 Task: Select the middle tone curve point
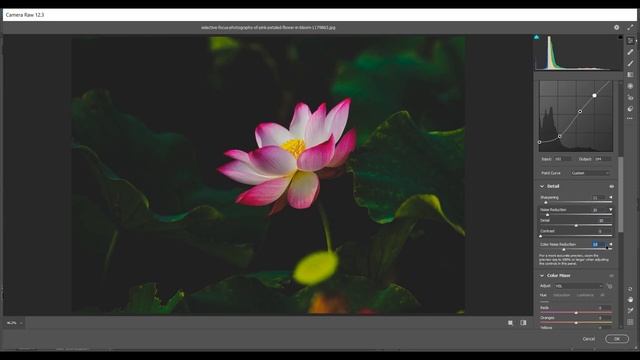(580, 111)
